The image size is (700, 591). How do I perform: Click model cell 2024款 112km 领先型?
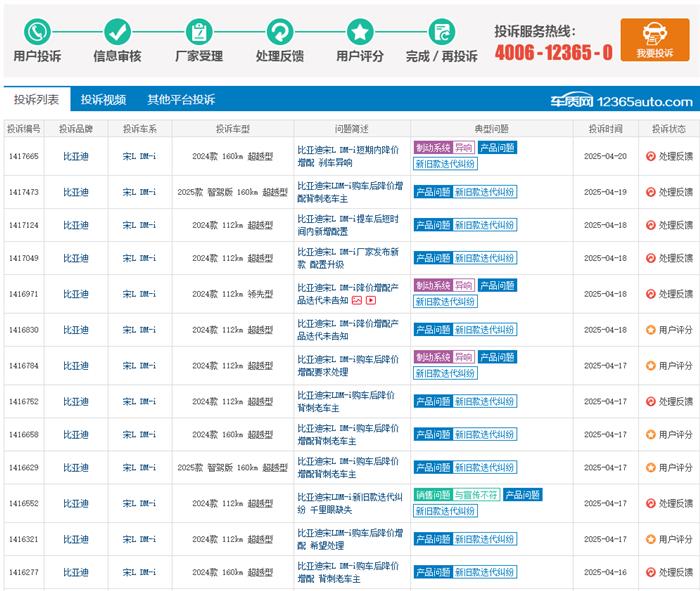tap(233, 294)
